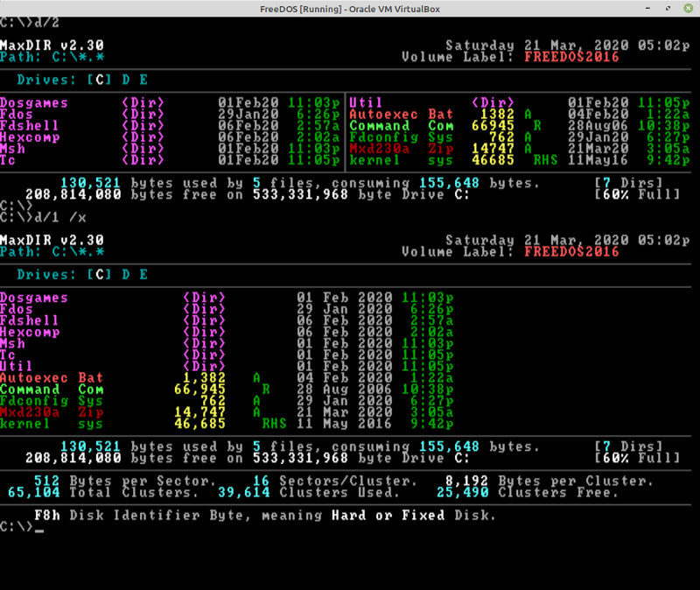Click "[60% Full]" in the d/2 output
This screenshot has height=590, width=700.
coord(638,194)
